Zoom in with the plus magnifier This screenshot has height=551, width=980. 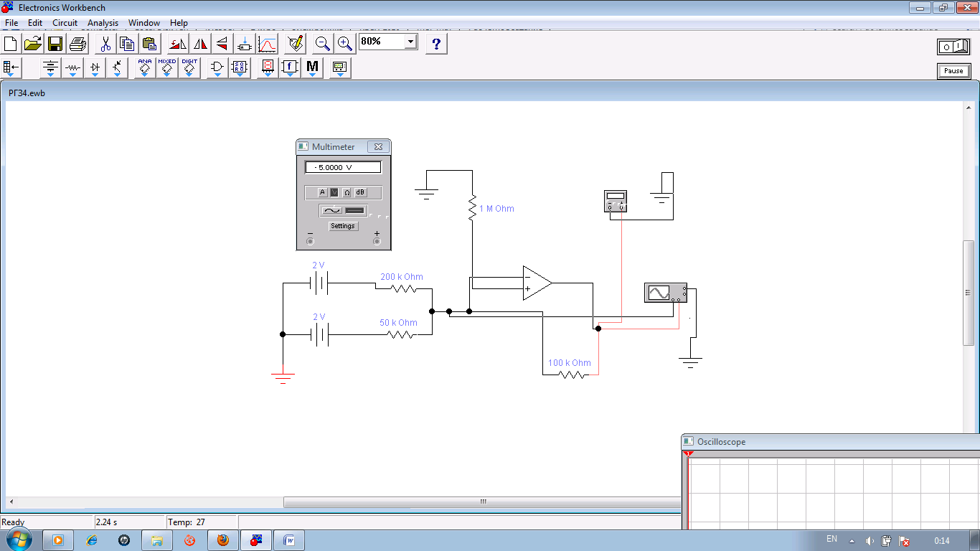tap(345, 44)
